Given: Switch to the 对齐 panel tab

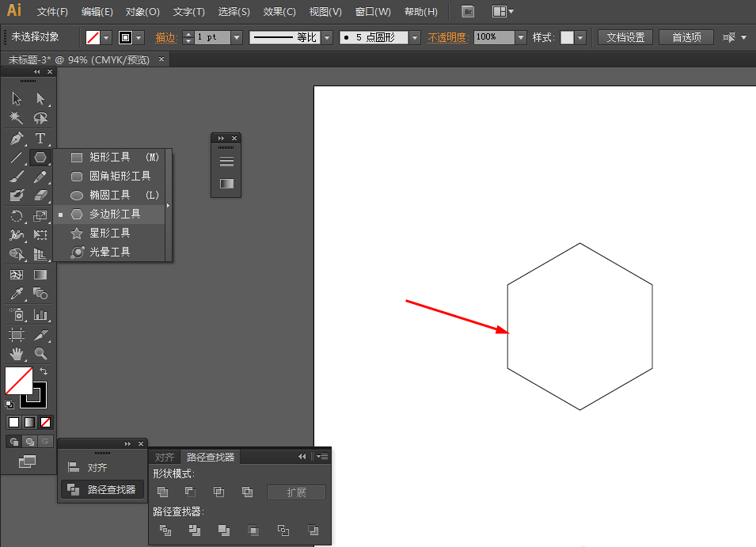Looking at the screenshot, I should [x=164, y=457].
